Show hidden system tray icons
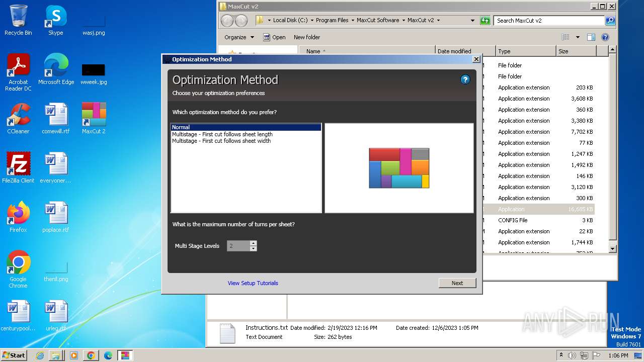Image resolution: width=644 pixels, height=362 pixels. click(x=561, y=355)
